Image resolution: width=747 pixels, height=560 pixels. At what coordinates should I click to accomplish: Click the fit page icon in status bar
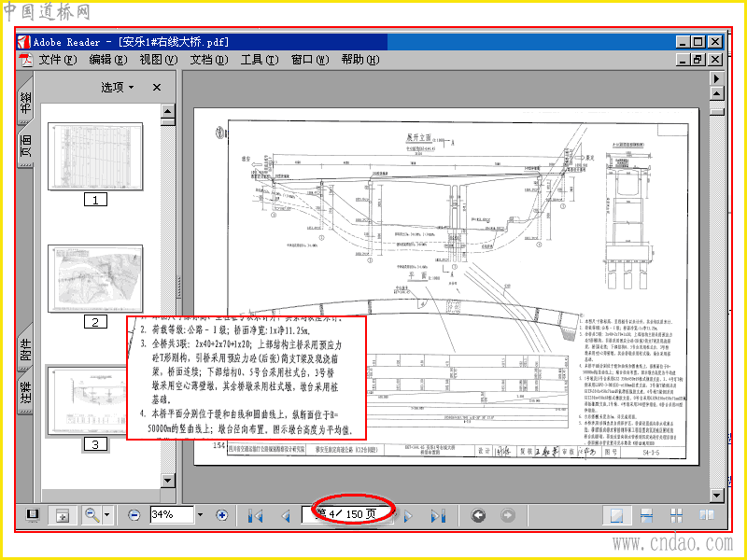point(63,515)
